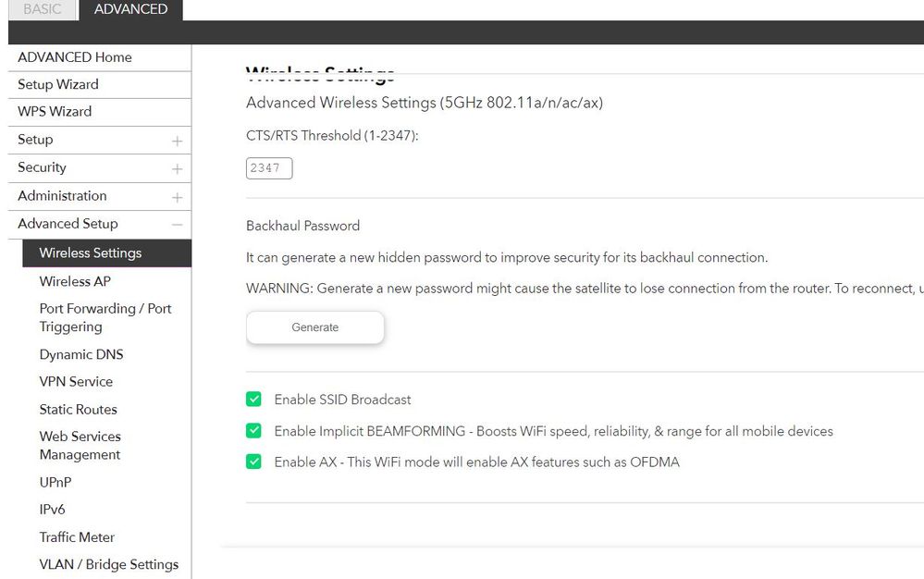Viewport: 924px width, 579px height.
Task: Open the Traffic Meter page
Action: 77,536
